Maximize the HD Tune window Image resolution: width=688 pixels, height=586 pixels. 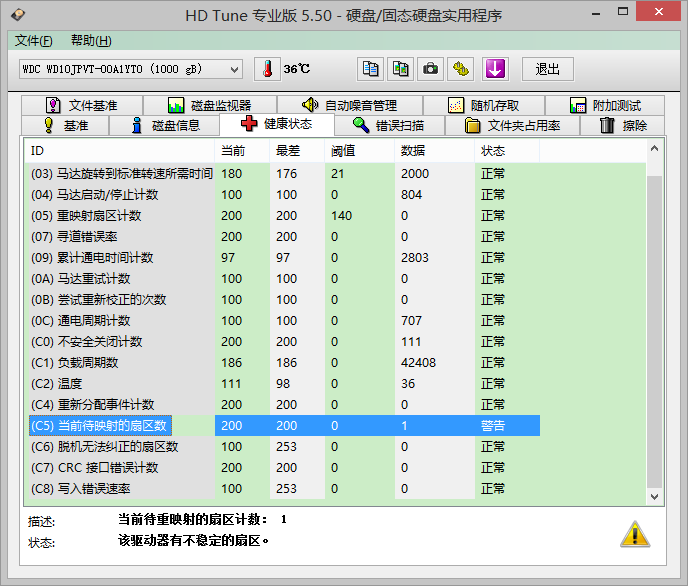(x=623, y=12)
